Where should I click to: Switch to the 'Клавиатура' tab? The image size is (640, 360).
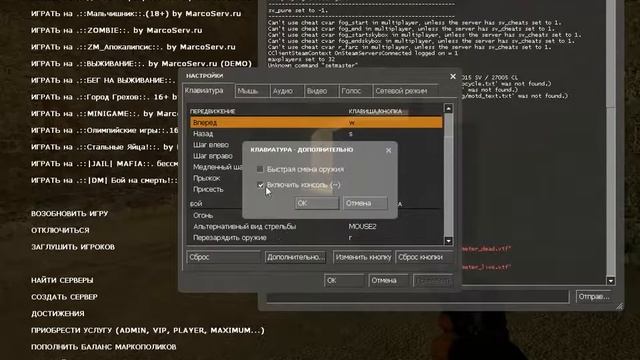pyautogui.click(x=209, y=91)
